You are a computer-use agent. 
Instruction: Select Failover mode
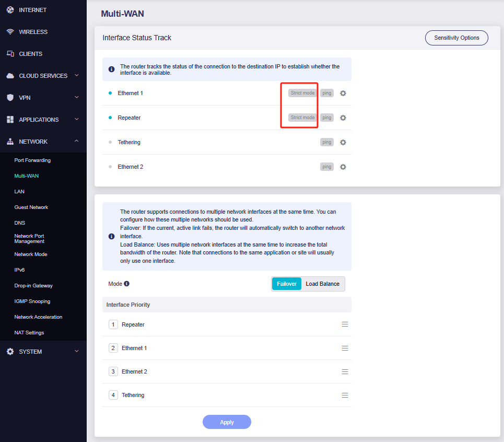point(287,284)
